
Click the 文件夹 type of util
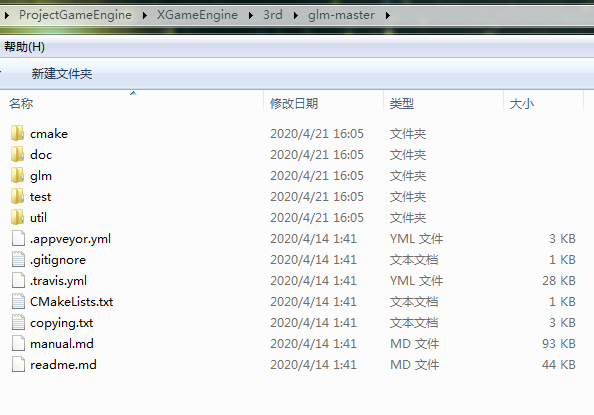pos(408,218)
